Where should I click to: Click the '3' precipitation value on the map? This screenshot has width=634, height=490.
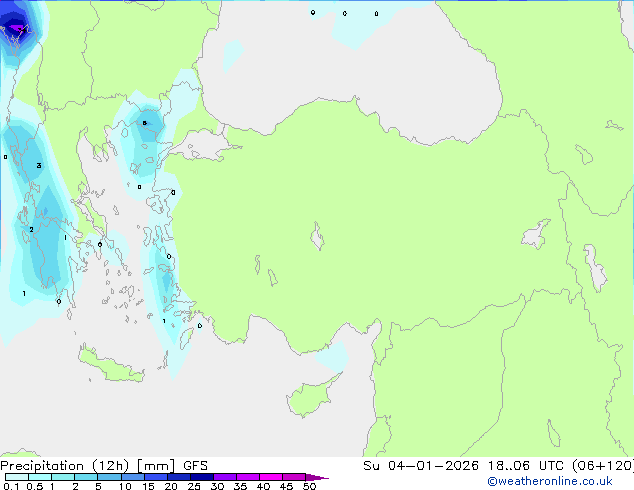39,165
